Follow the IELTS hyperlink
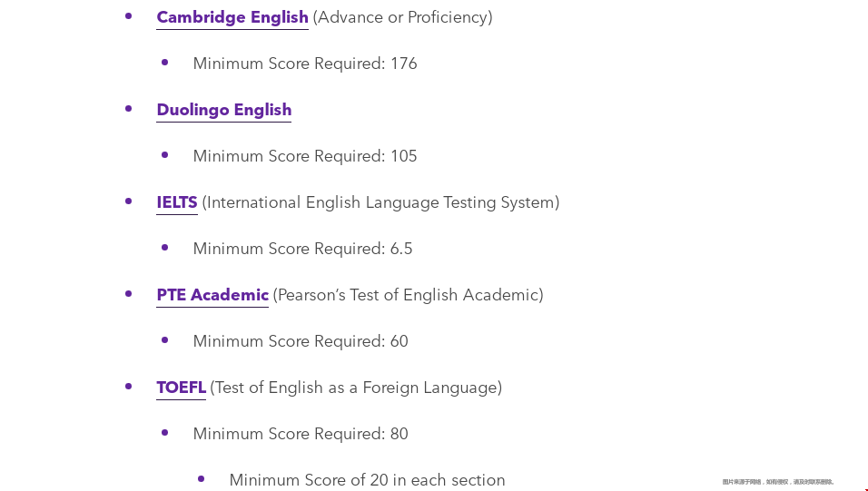Viewport: 868px width, 491px height. point(176,202)
